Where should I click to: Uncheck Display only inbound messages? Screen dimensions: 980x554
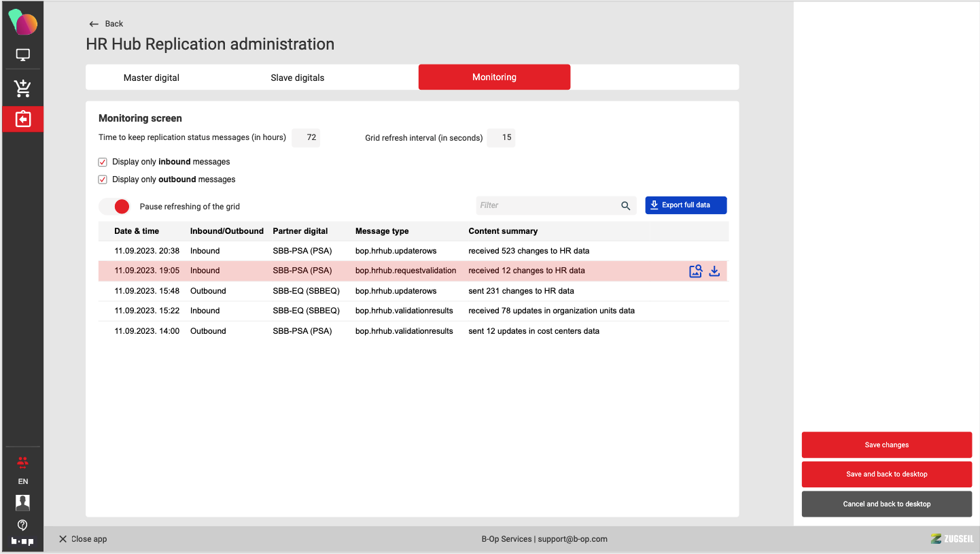coord(103,162)
